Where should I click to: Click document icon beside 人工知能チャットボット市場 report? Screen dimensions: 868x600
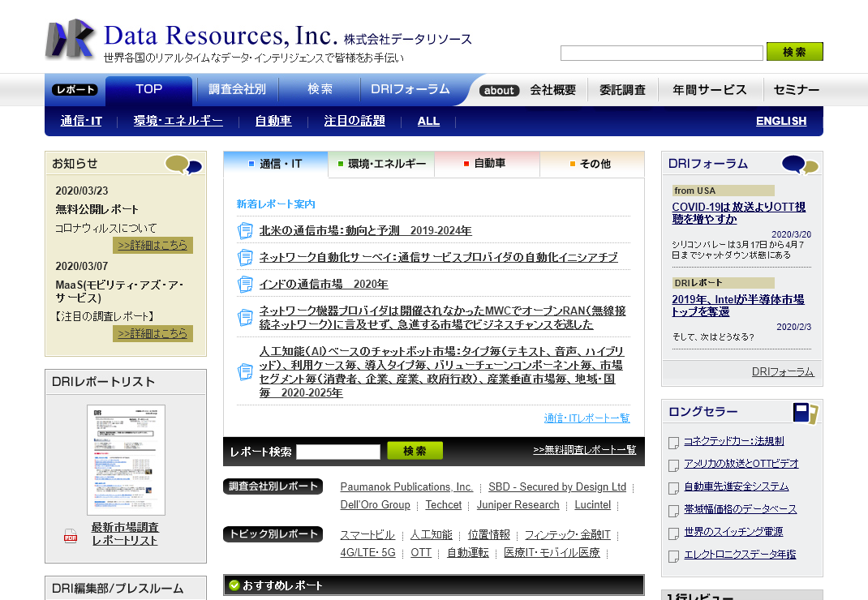(x=245, y=371)
